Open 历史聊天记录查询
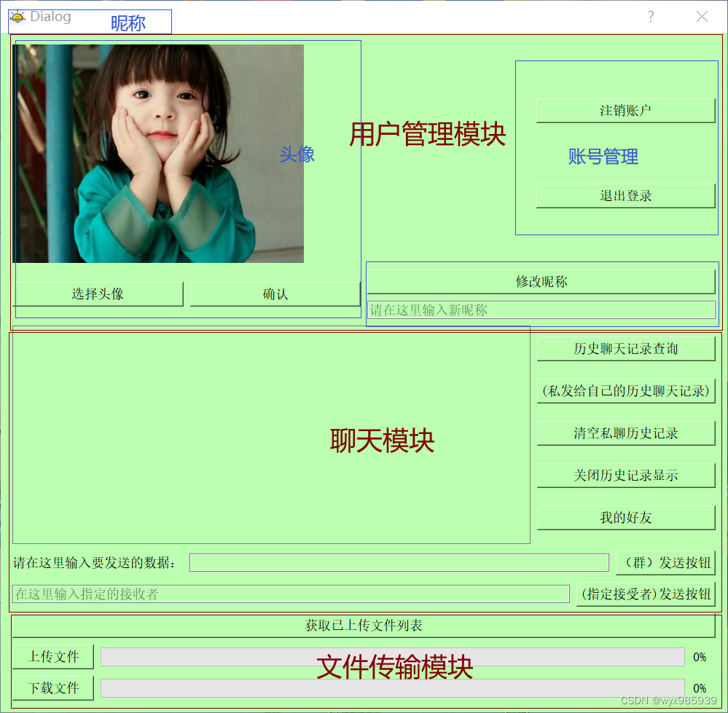The image size is (728, 713). [626, 348]
